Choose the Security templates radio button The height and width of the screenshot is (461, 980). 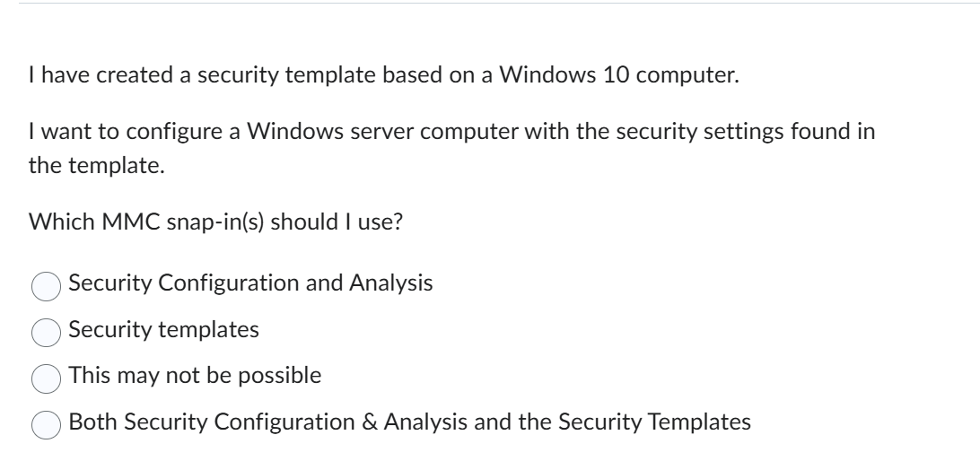47,333
